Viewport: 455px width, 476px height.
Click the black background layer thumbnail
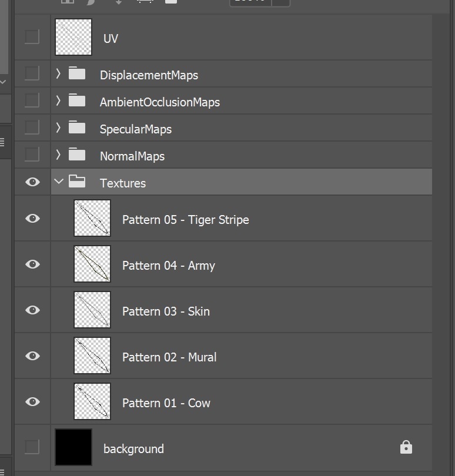click(x=73, y=447)
